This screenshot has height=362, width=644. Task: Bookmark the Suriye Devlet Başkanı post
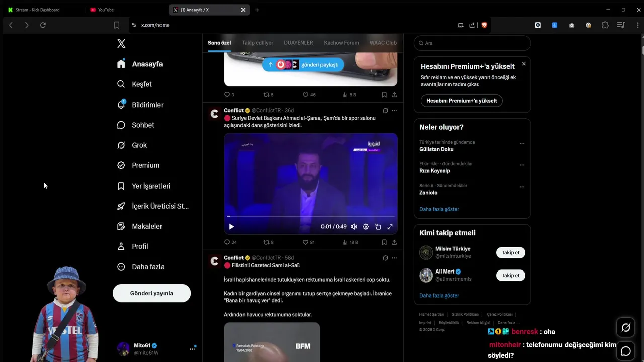coord(384,242)
